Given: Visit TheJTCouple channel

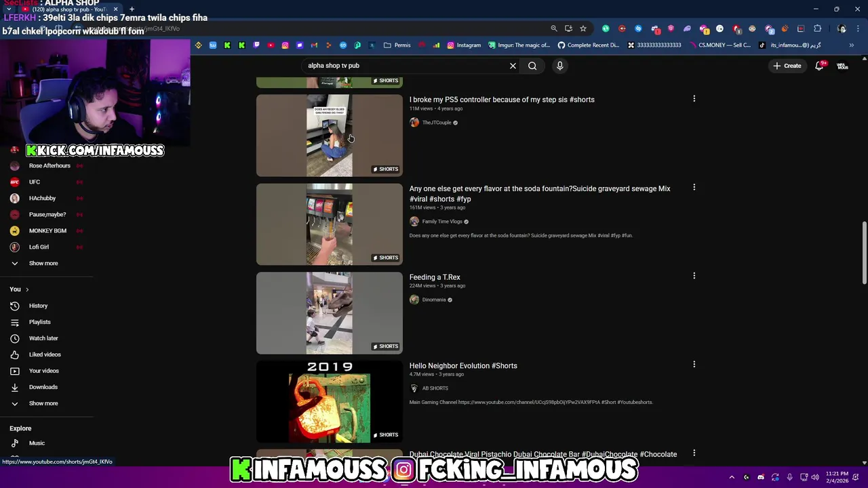Looking at the screenshot, I should (x=437, y=123).
